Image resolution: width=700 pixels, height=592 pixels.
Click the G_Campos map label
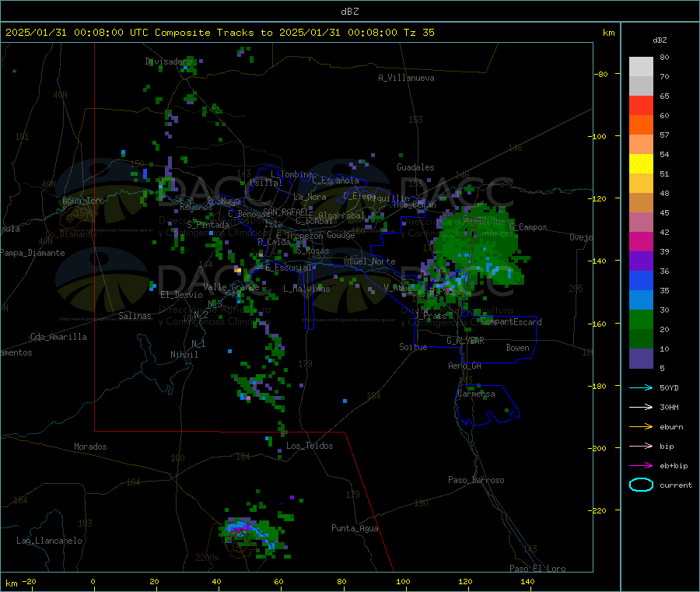click(x=529, y=227)
